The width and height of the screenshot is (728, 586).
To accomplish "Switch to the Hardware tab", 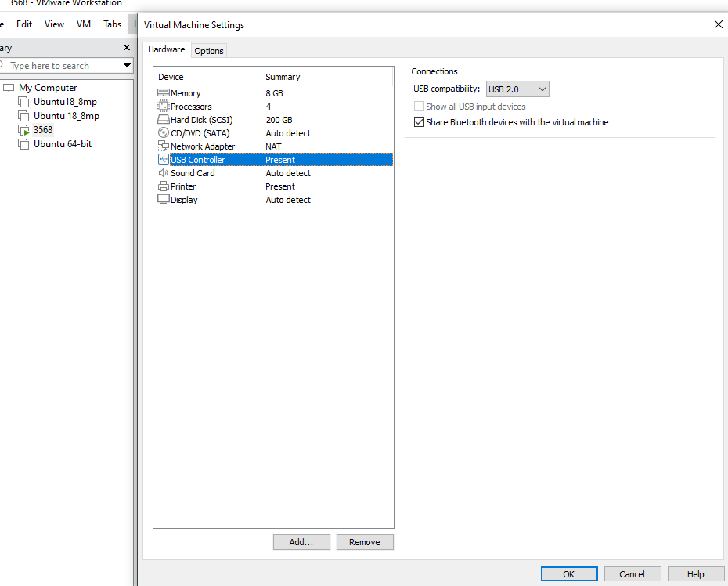I will click(166, 49).
